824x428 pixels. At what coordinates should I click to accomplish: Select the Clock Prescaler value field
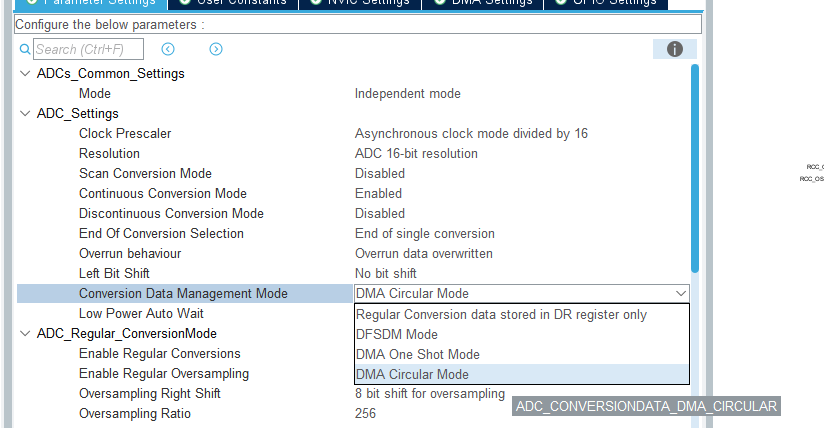(471, 134)
